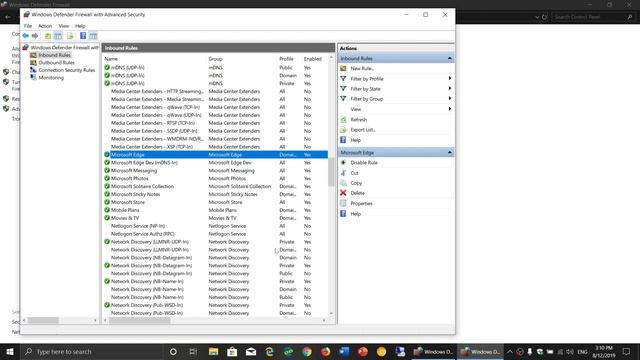Open Google Chrome from the taskbar
This screenshot has width=640, height=360.
[307, 351]
